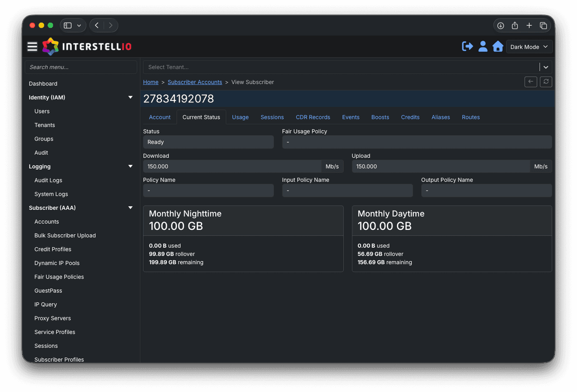Collapse the Identity (IAM) section
The height and width of the screenshot is (392, 577).
(x=130, y=98)
